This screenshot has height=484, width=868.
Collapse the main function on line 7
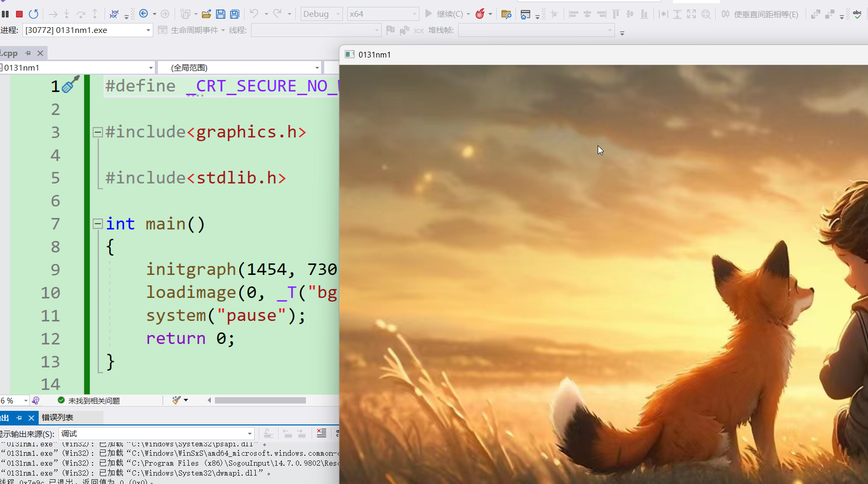pos(97,224)
